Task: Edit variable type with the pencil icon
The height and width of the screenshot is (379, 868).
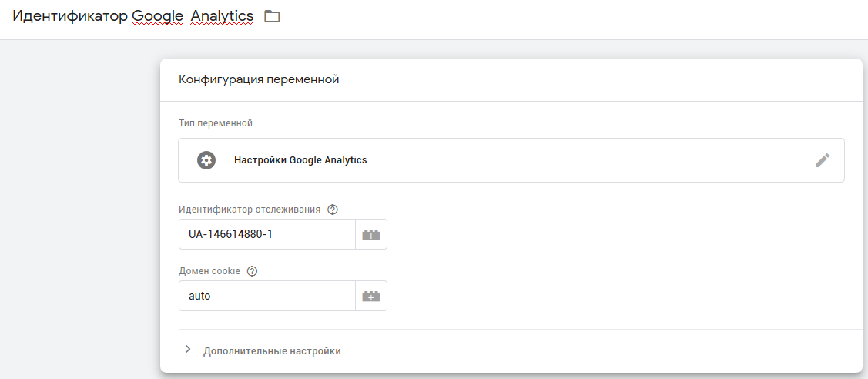Action: click(x=822, y=160)
